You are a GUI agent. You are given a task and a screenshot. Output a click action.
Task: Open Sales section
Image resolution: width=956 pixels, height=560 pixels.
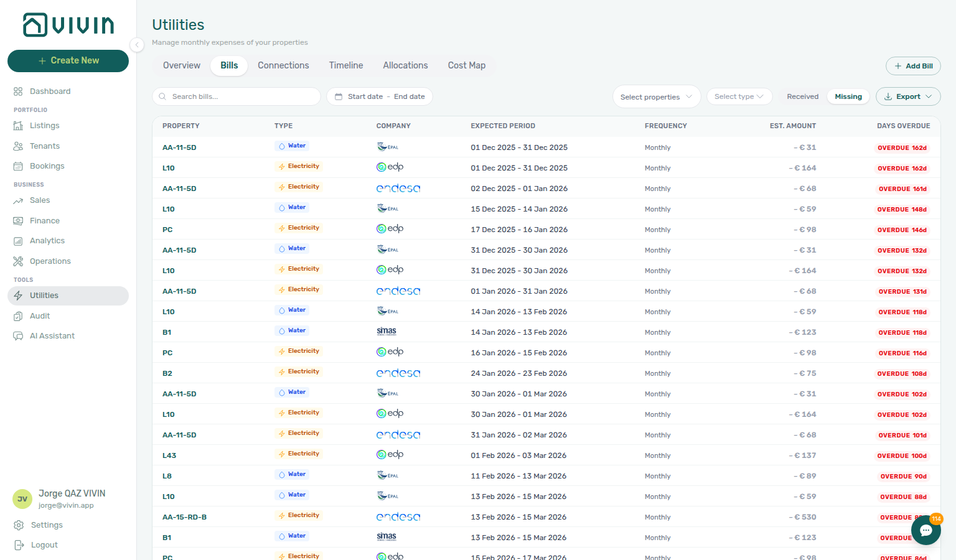pyautogui.click(x=39, y=200)
